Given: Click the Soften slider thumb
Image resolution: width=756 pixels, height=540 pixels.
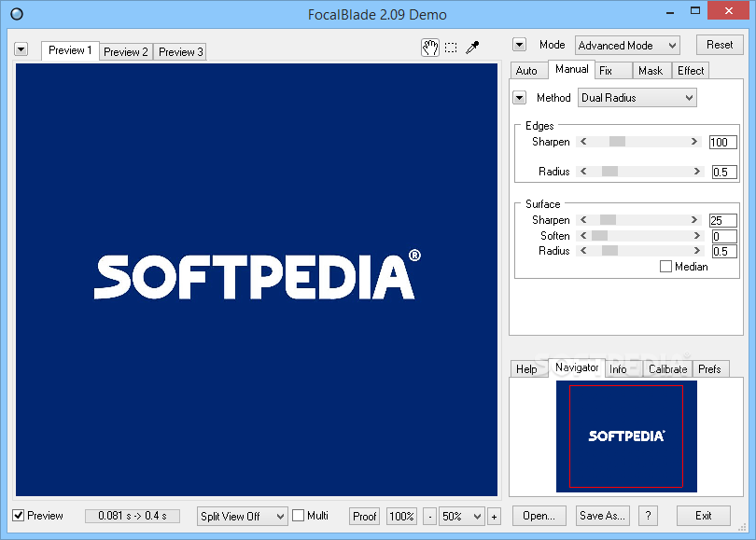Looking at the screenshot, I should tap(599, 236).
